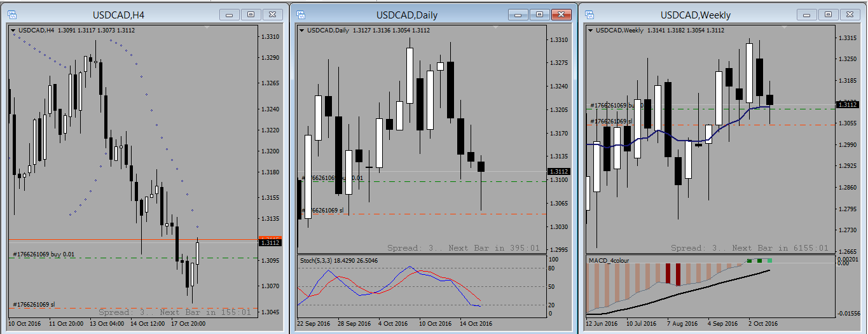Close the USDCAD,Weekly chart window
Screen dimensions: 868x334
pyautogui.click(x=850, y=14)
